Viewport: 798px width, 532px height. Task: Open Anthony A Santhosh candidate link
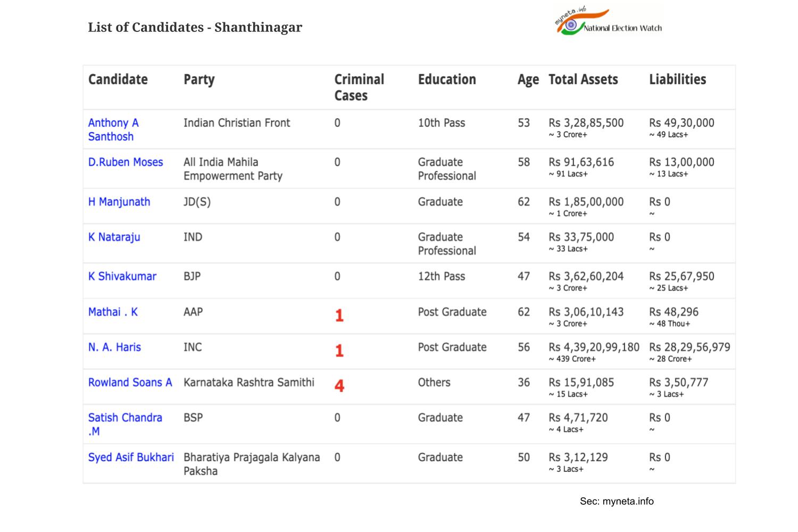[x=113, y=130]
